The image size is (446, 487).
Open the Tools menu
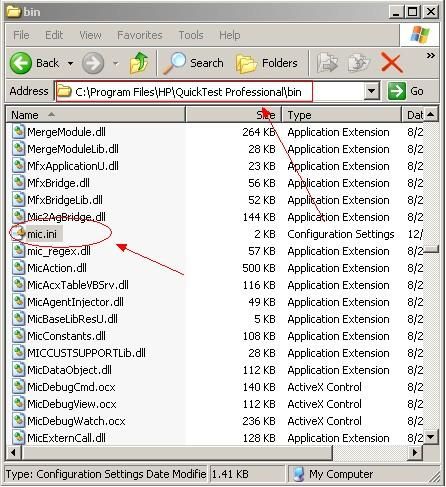[x=191, y=35]
